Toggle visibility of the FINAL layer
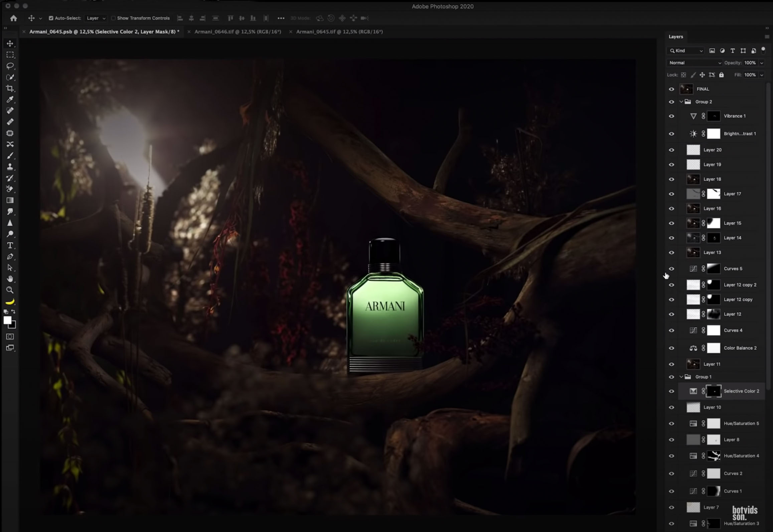The width and height of the screenshot is (773, 532). [672, 89]
